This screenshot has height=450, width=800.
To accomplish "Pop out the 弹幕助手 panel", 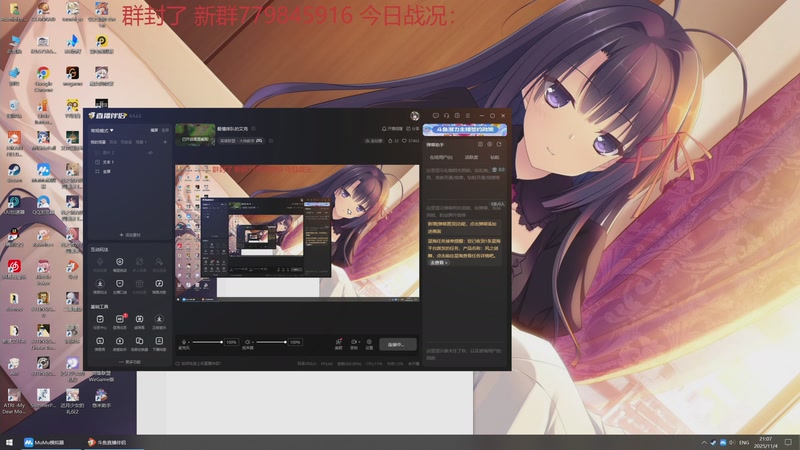I will click(480, 144).
